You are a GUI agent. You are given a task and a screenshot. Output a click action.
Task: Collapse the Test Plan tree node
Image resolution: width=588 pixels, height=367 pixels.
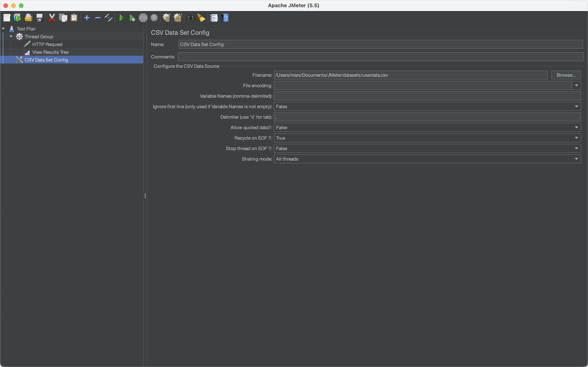(3, 28)
